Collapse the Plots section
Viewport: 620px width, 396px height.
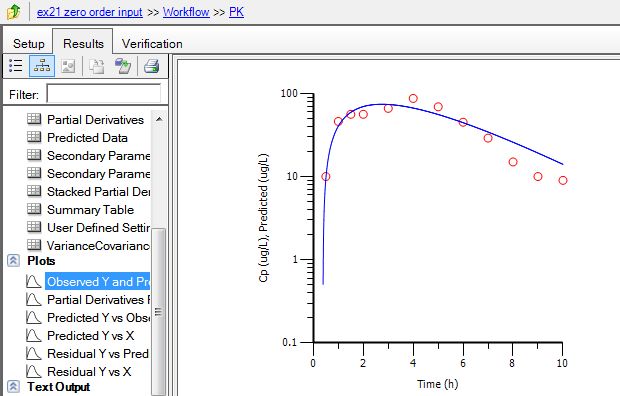pyautogui.click(x=13, y=261)
